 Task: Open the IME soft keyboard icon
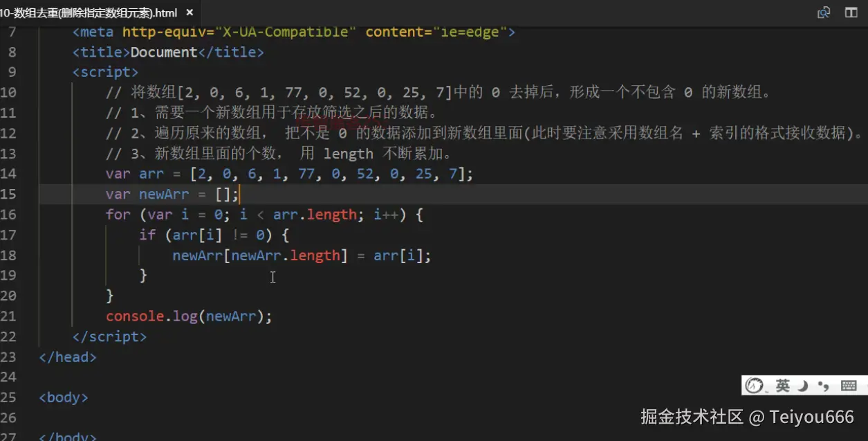(849, 386)
